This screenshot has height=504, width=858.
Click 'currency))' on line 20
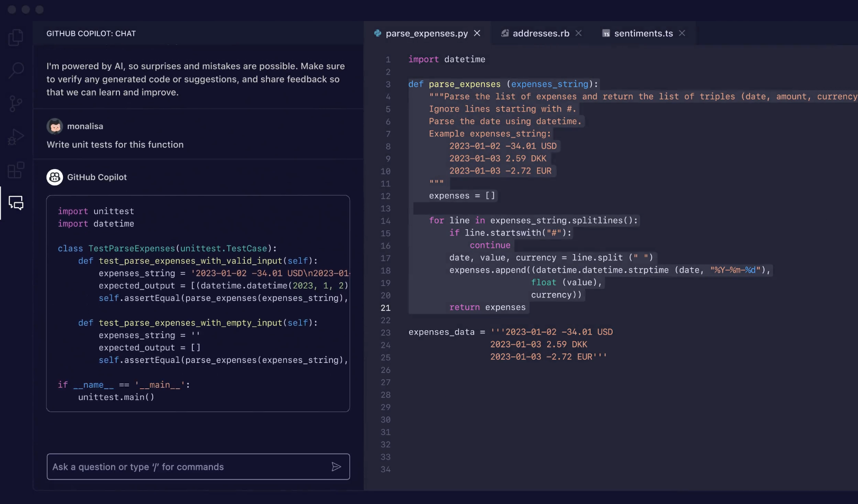(x=556, y=295)
